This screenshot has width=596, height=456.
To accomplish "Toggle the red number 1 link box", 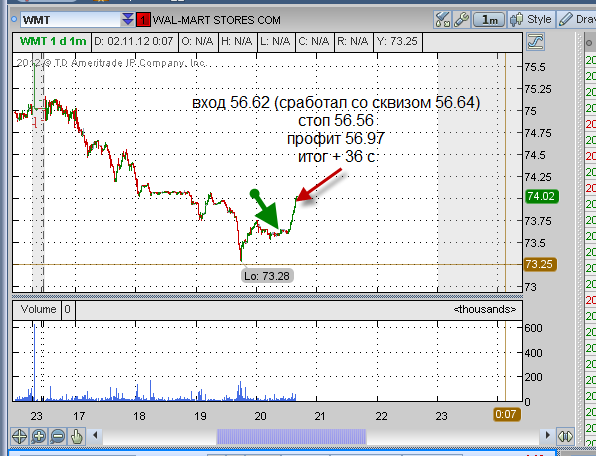I will click(143, 20).
